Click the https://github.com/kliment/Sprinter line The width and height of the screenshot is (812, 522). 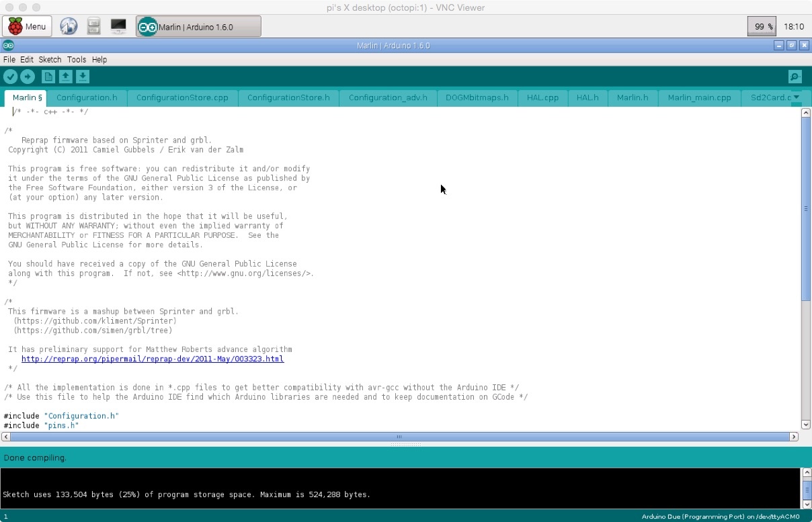pyautogui.click(x=95, y=321)
